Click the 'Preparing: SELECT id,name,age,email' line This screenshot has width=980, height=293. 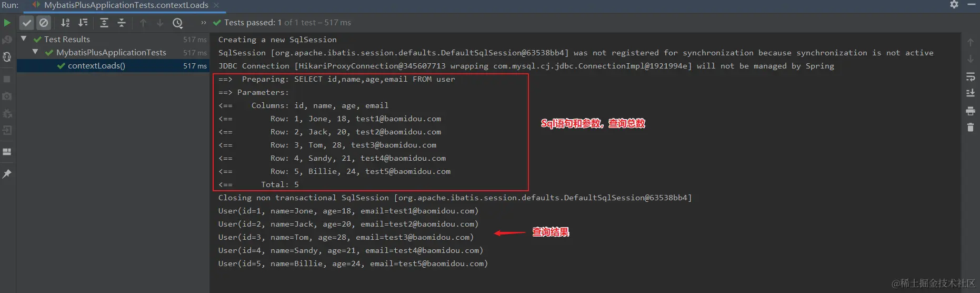pos(337,79)
